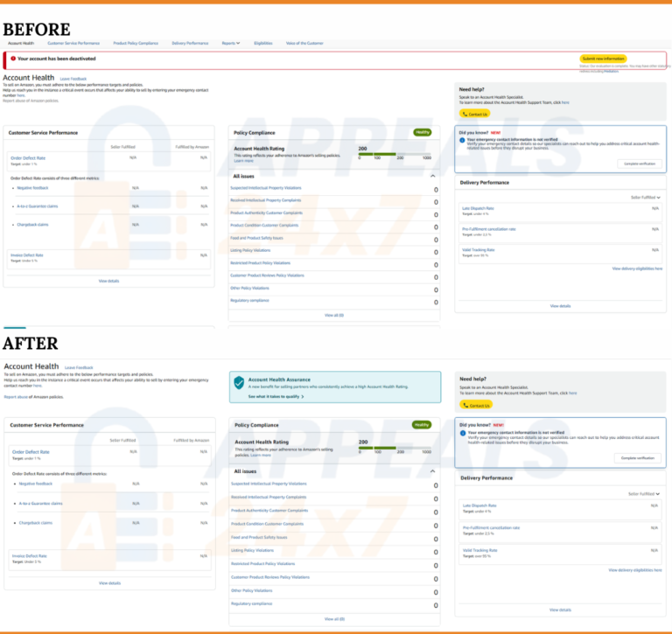This screenshot has width=672, height=634.
Task: Open Other Policy Violations in BEFORE screenshot
Action: (x=250, y=288)
